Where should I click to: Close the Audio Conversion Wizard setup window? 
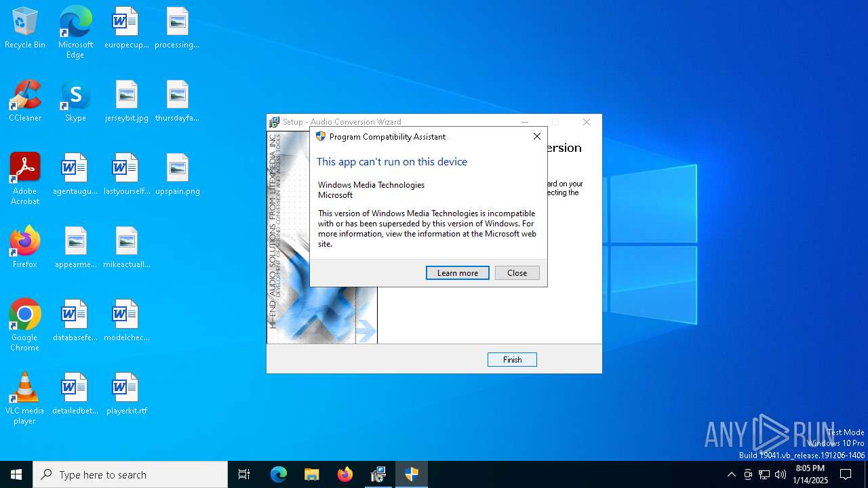coord(587,122)
